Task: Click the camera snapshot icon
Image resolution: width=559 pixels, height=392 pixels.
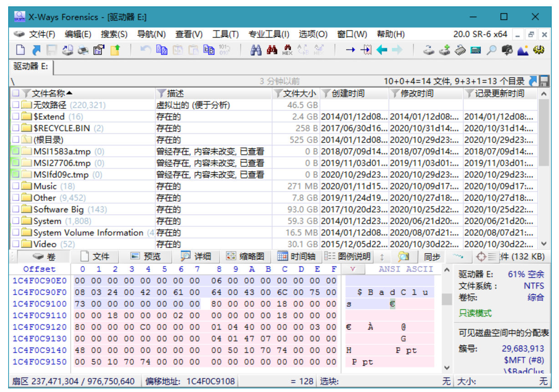Action: tap(507, 50)
